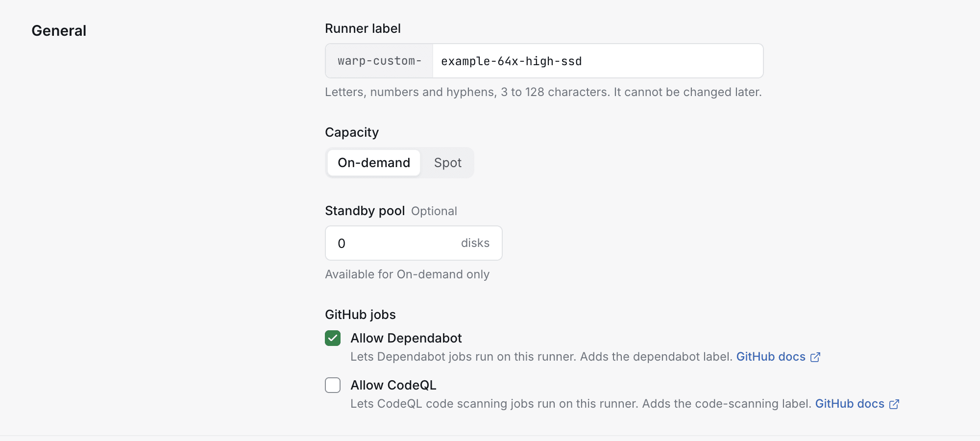Click the 'Available for On-demand only' hint
This screenshot has width=980, height=441.
point(407,274)
